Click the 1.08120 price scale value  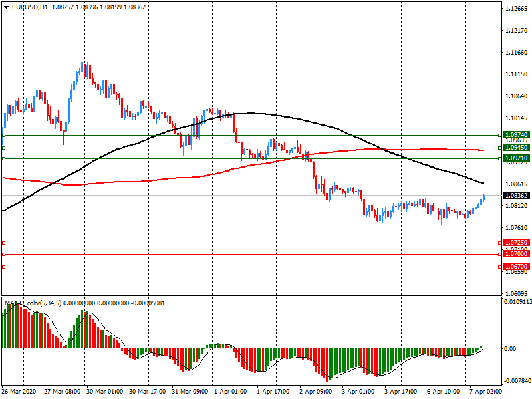click(517, 206)
